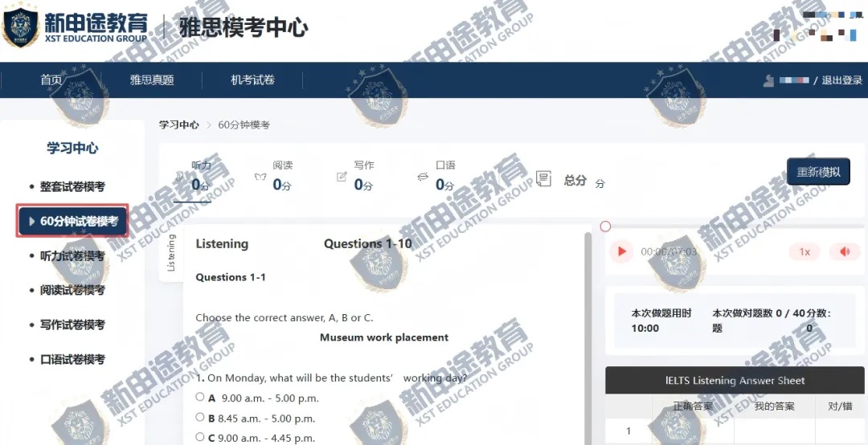Toggle the audio volume speaker icon
This screenshot has height=445, width=868.
[x=845, y=252]
